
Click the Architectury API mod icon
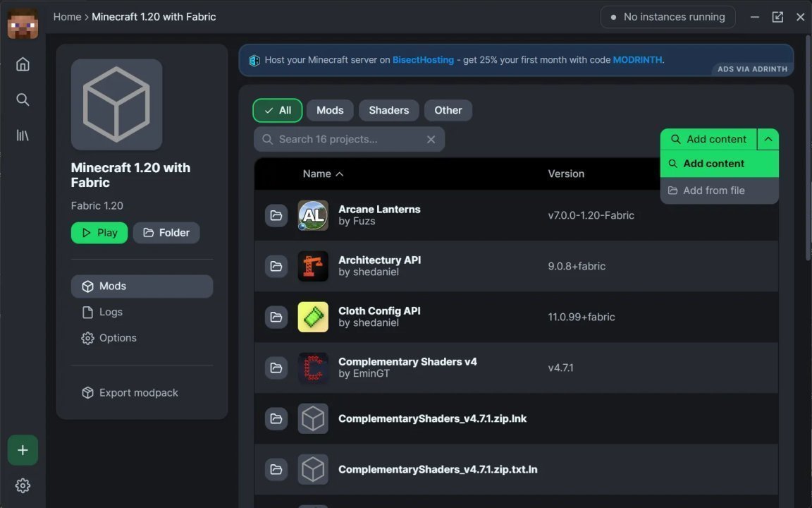pyautogui.click(x=312, y=266)
